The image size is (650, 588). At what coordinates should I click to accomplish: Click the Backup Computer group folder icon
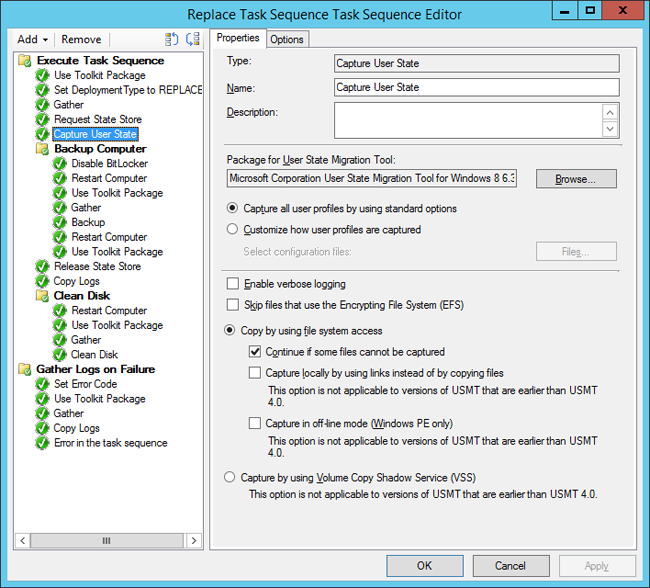coord(42,149)
